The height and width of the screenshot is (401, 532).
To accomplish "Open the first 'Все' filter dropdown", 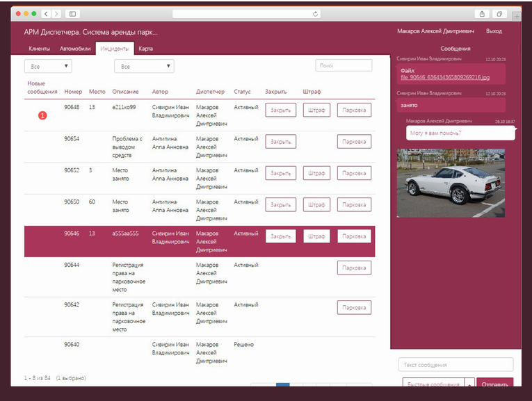I will pyautogui.click(x=48, y=67).
